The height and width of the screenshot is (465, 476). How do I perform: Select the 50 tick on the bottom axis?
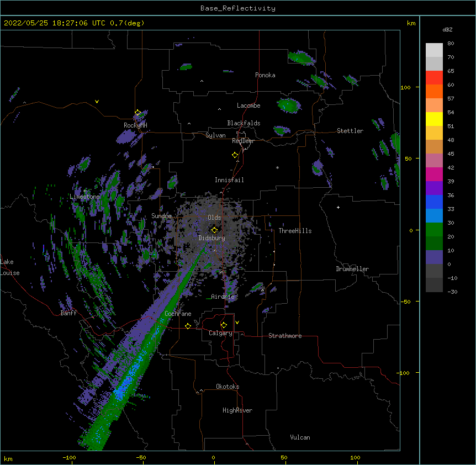(x=284, y=457)
